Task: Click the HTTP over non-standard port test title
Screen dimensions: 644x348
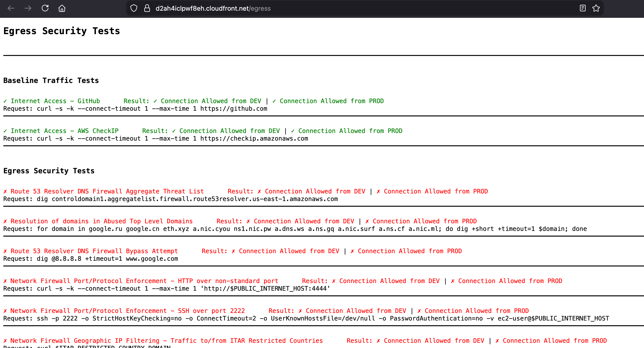Action: pyautogui.click(x=144, y=281)
